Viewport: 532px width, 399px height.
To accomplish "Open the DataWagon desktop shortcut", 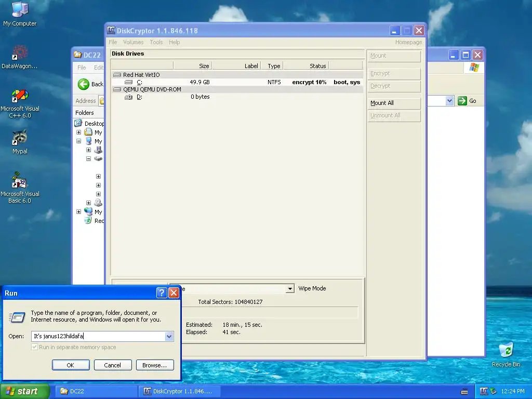I will [20, 57].
